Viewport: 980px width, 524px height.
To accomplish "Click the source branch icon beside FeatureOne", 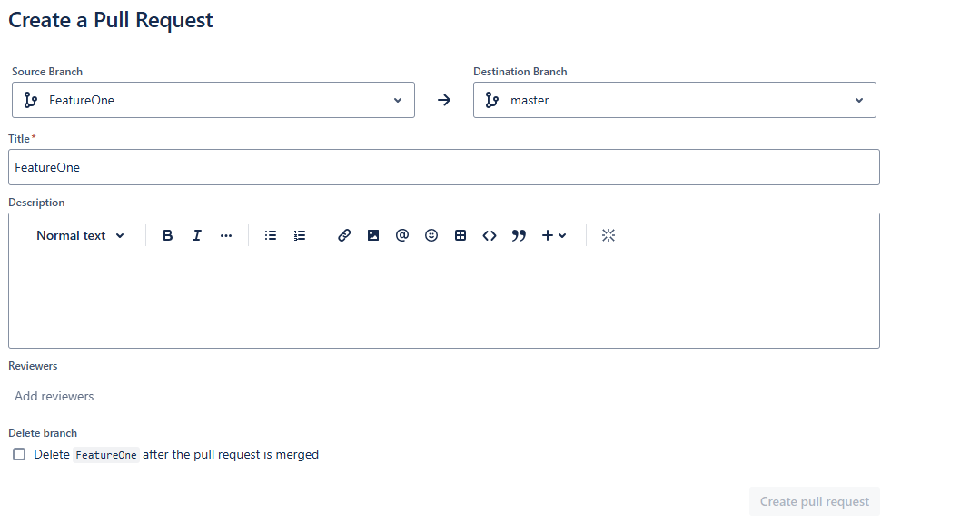I will click(31, 100).
